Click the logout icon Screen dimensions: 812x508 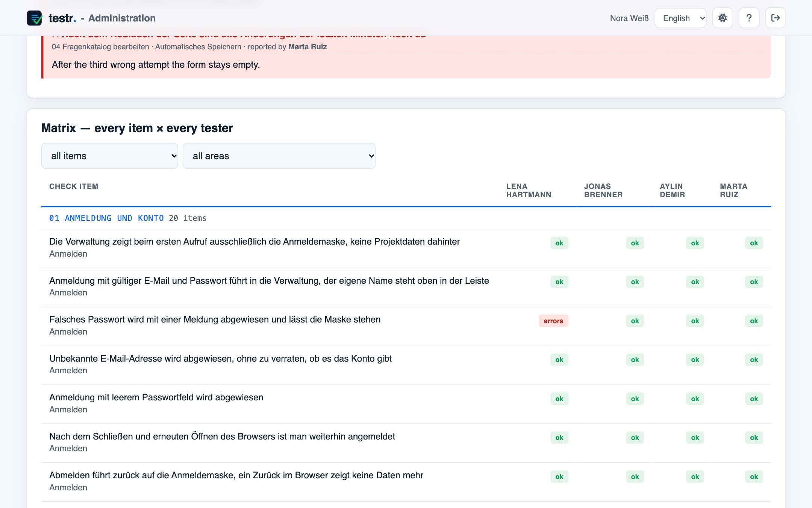pyautogui.click(x=775, y=18)
